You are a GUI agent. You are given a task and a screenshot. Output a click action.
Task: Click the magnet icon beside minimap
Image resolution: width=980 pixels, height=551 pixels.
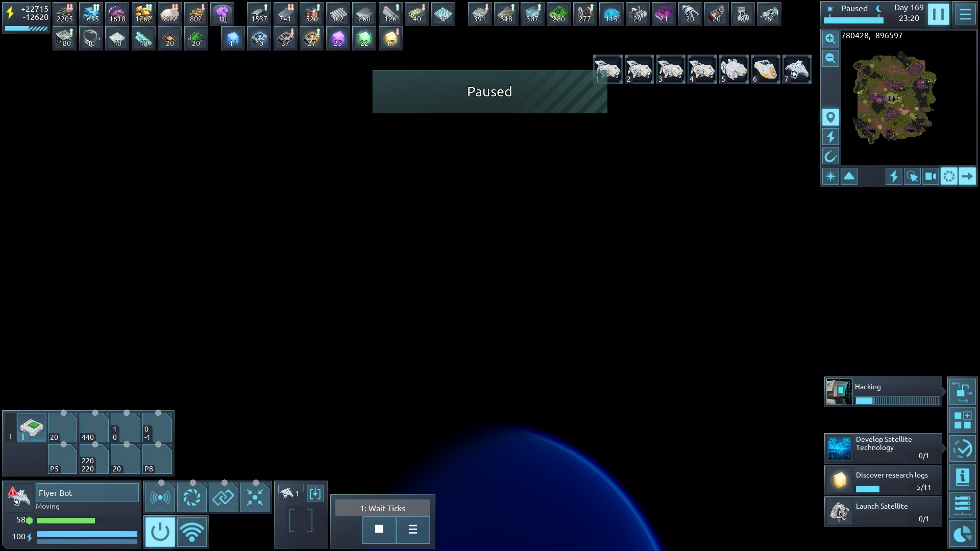[x=830, y=156]
